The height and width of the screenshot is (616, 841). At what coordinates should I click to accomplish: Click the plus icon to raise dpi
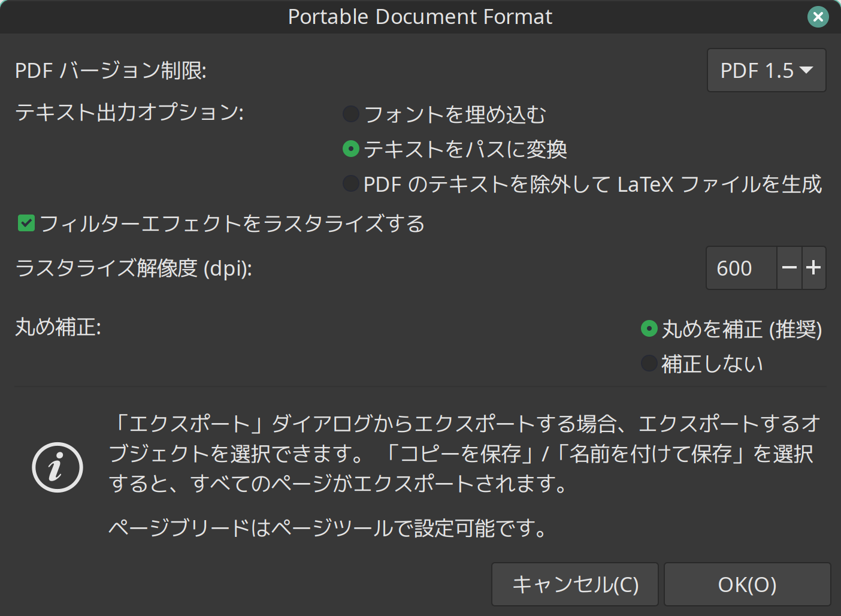point(814,268)
